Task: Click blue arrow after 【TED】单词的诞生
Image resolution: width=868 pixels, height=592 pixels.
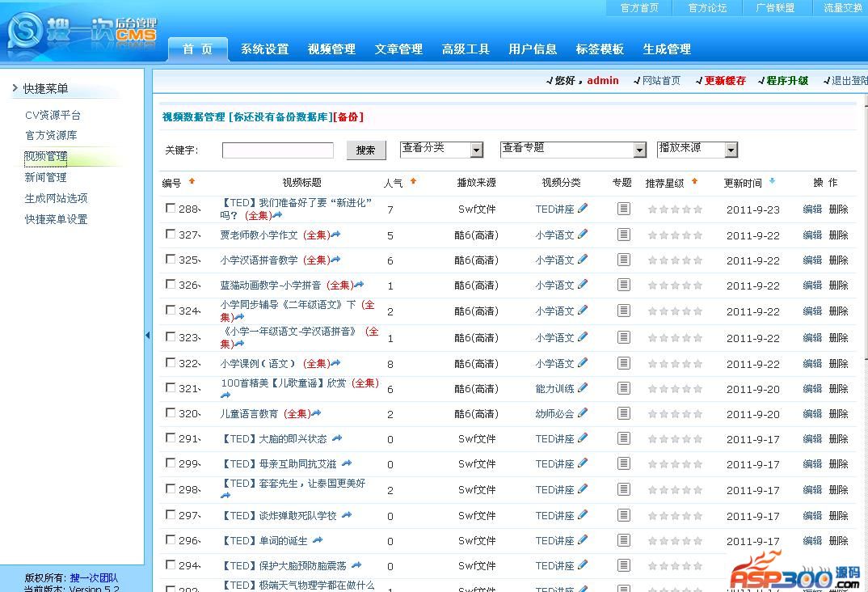Action: (318, 540)
